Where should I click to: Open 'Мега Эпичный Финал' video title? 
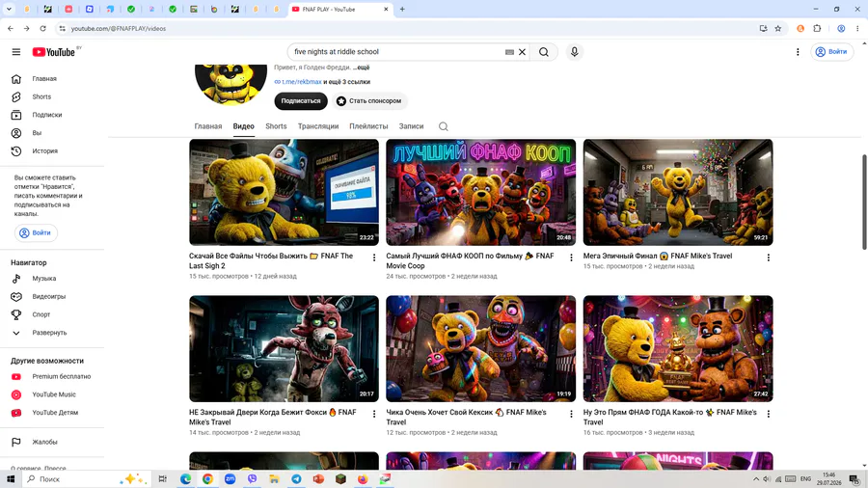[658, 257]
